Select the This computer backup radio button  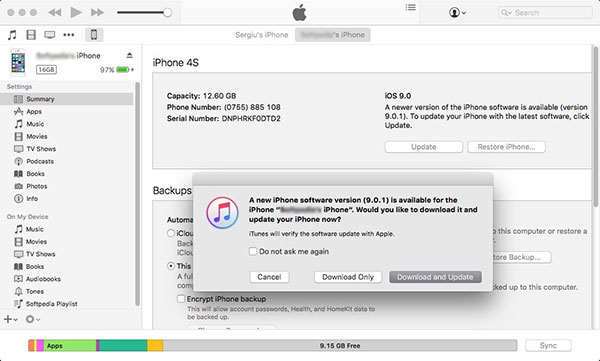click(x=171, y=266)
